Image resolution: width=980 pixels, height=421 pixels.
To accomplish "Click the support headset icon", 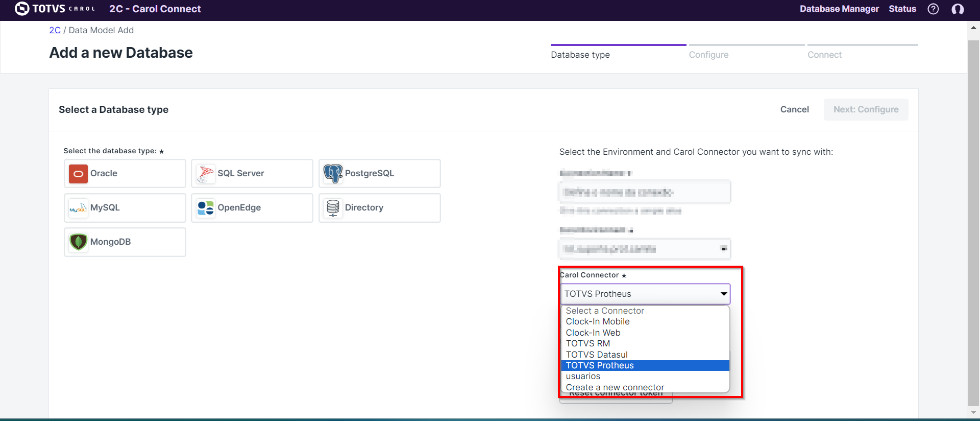I will pyautogui.click(x=958, y=9).
